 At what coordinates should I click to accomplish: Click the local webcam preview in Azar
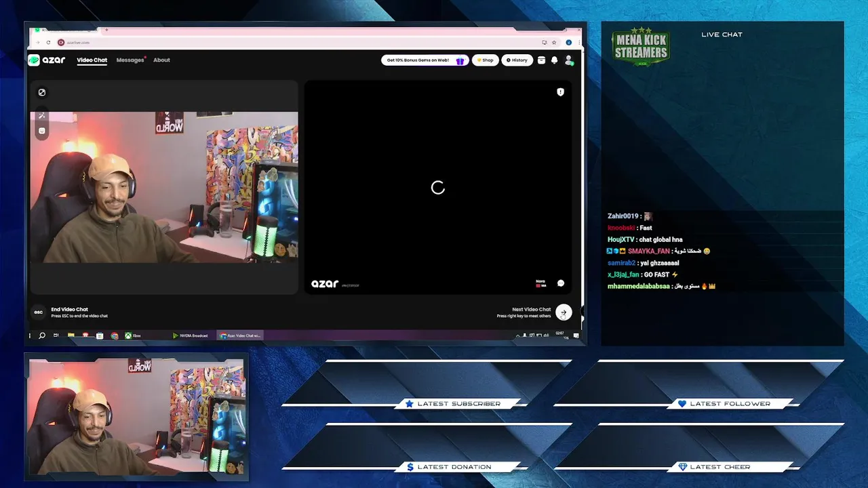[x=164, y=188]
